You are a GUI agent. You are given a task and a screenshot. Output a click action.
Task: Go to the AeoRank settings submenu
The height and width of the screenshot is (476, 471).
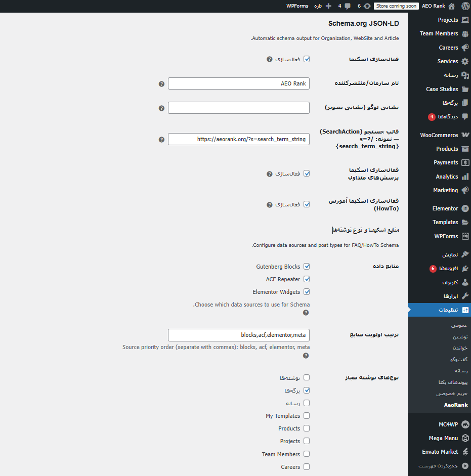456,405
